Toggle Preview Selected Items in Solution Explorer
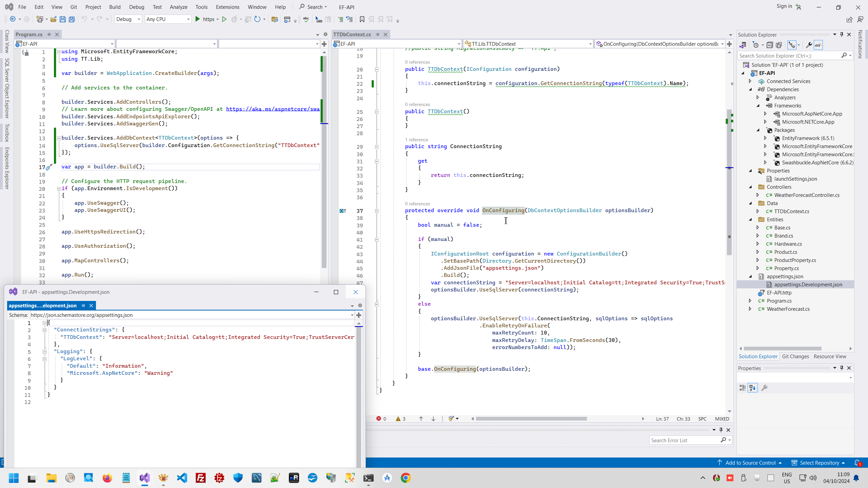The image size is (868, 488). [x=818, y=45]
